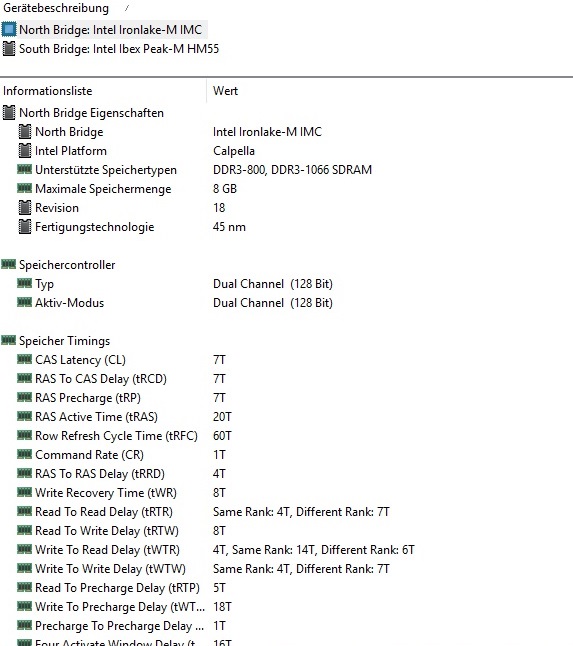This screenshot has width=573, height=646.
Task: Select the Precharge To Precharge Delay label
Action: (x=119, y=626)
